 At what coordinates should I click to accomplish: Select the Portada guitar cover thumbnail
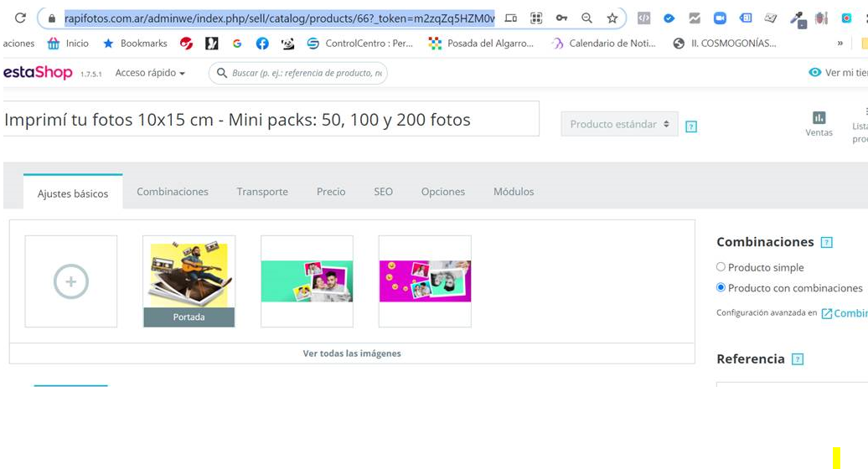pos(189,281)
